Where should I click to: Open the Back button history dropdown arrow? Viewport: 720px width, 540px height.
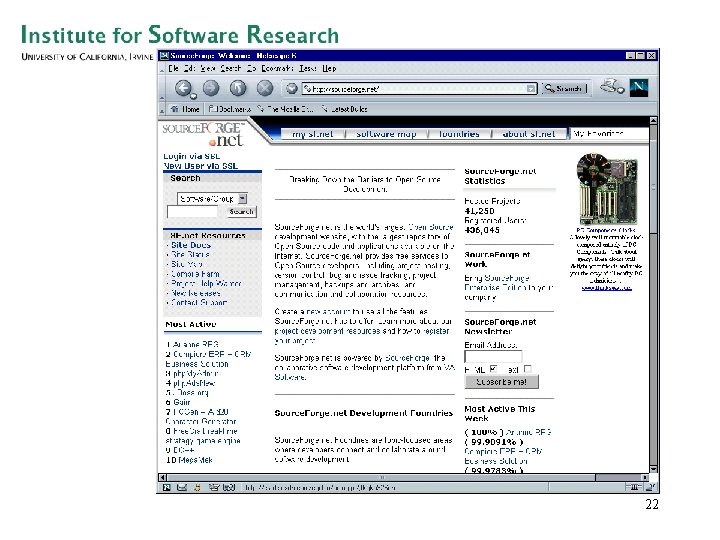194,96
